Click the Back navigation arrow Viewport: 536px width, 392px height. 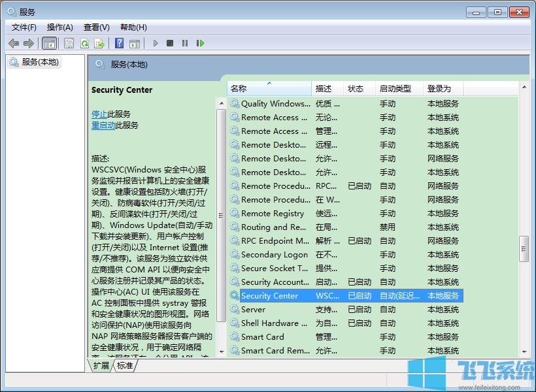[x=14, y=42]
